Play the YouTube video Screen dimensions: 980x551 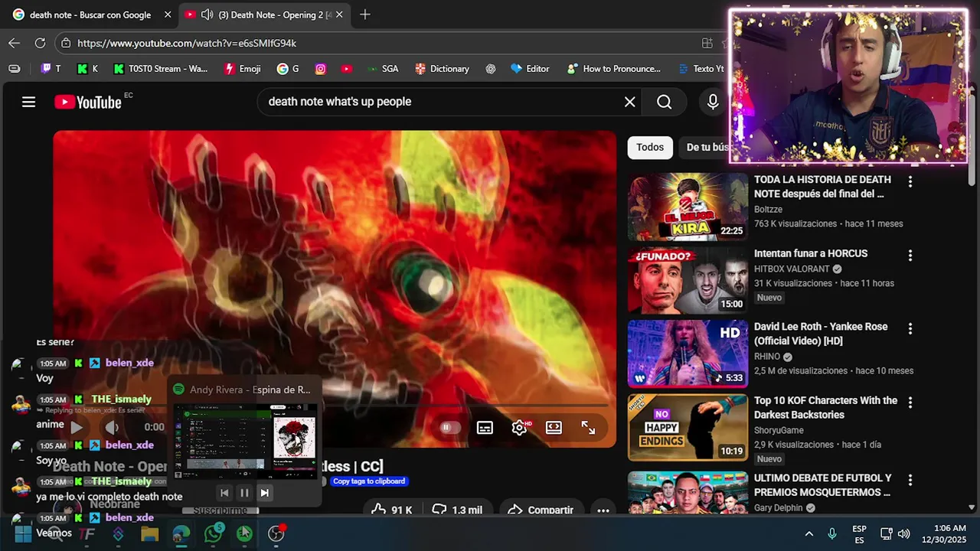click(77, 427)
